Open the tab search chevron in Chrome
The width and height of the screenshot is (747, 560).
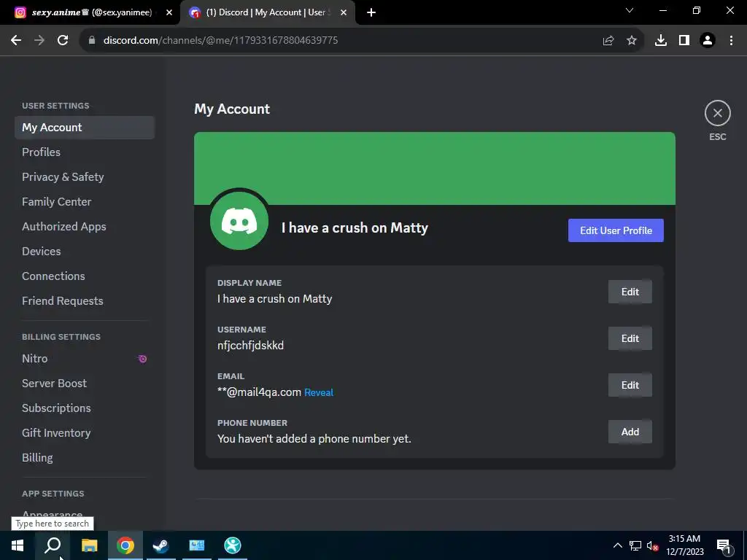tap(630, 10)
